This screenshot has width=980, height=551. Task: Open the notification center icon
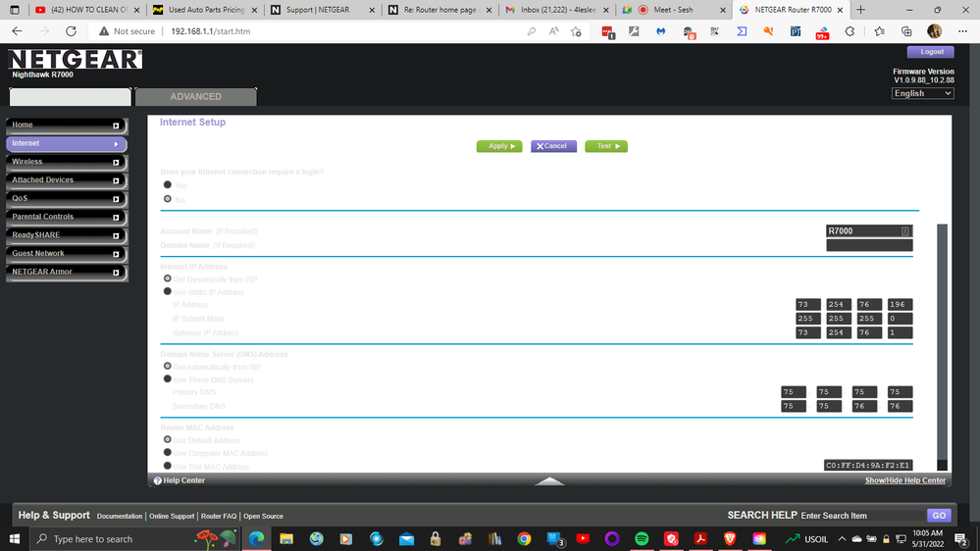[961, 538]
